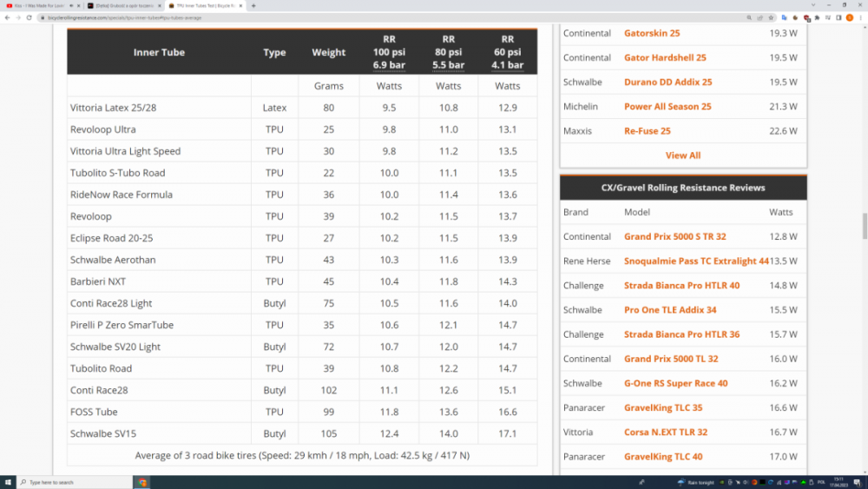Open Chrome from the taskbar
Screen dimensions: 868x489
point(142,482)
